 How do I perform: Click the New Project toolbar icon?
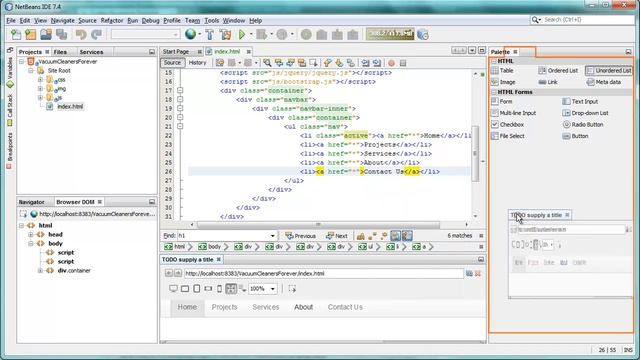pyautogui.click(x=31, y=35)
